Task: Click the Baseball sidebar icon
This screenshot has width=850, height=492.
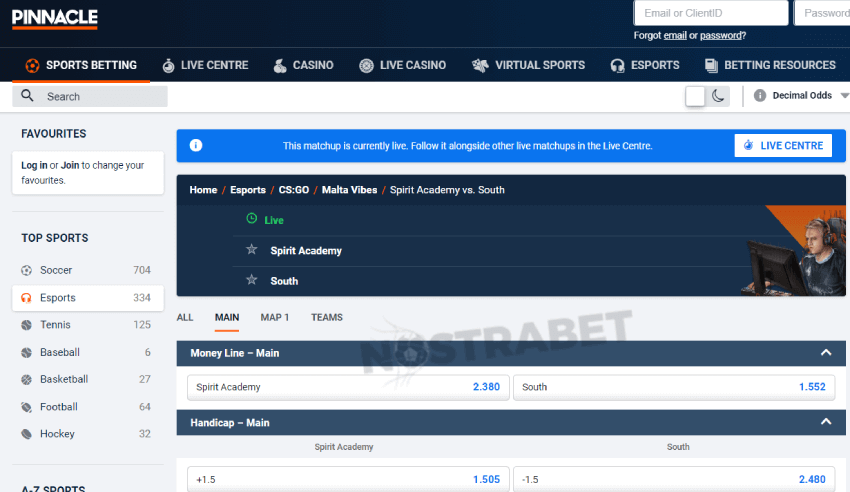Action: [26, 352]
